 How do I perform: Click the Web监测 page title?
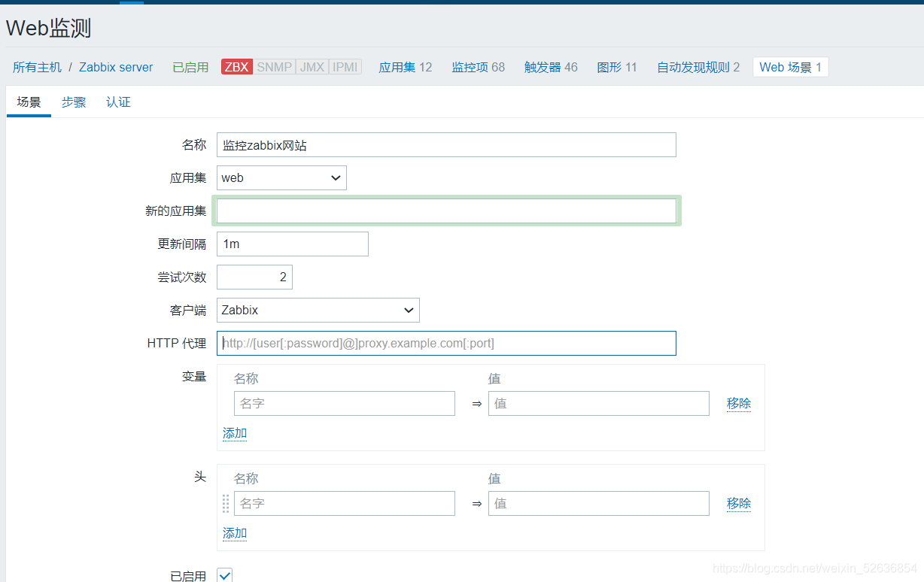tap(49, 29)
